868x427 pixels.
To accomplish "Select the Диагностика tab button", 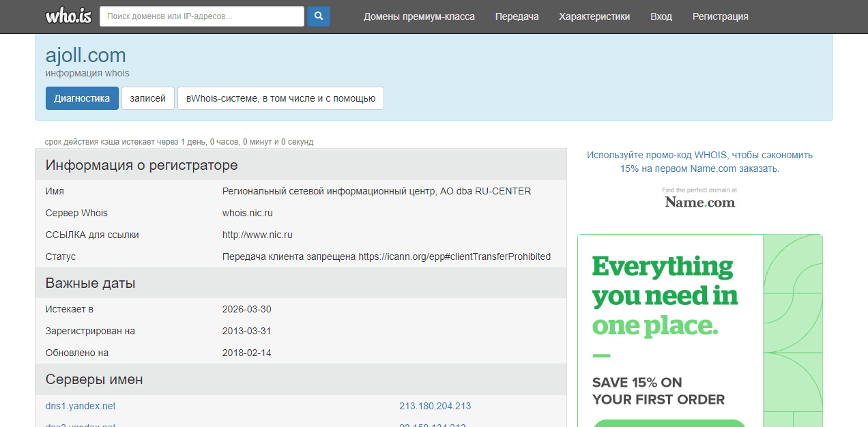I will click(x=82, y=98).
